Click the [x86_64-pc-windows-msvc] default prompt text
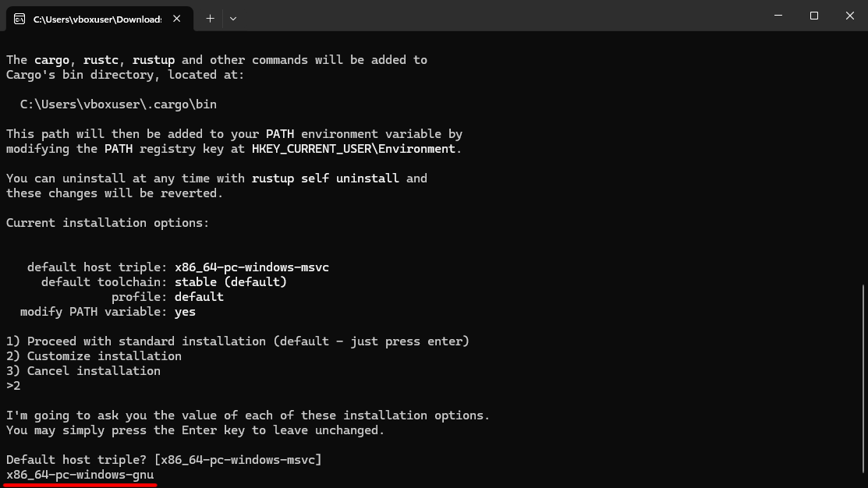Viewport: 868px width, 488px height. click(x=238, y=460)
